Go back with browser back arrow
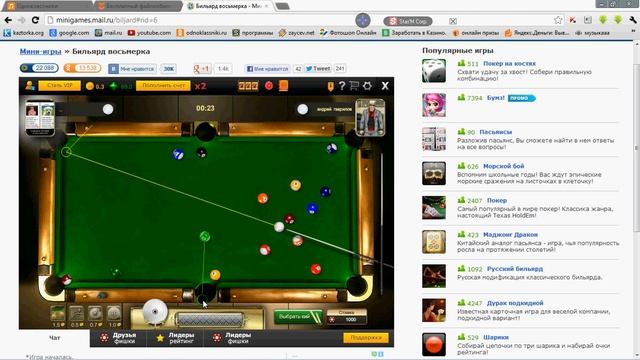Screen dimensions: 640x360 pyautogui.click(x=8, y=20)
